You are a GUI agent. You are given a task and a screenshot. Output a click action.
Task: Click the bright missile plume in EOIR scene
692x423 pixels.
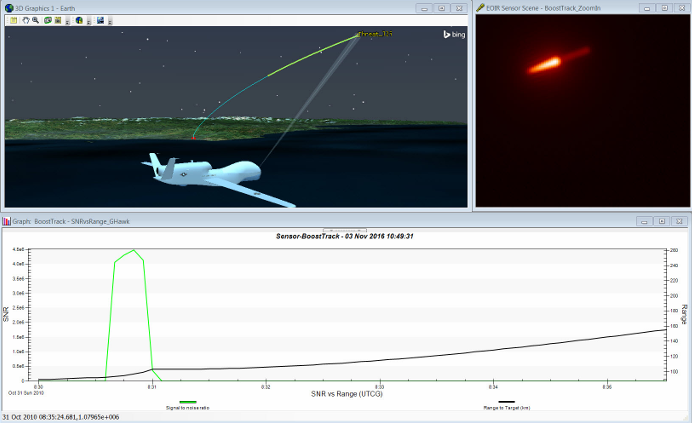[545, 64]
